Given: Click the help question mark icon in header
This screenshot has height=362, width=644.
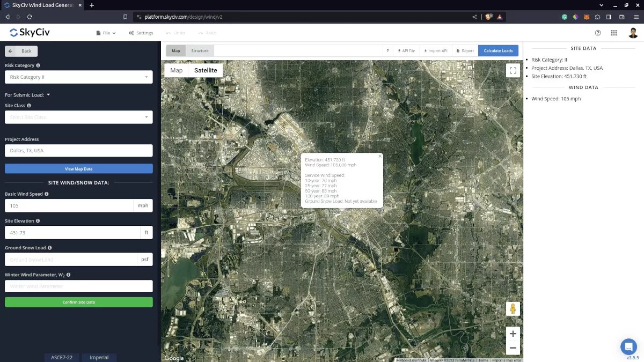Looking at the screenshot, I should click(598, 33).
